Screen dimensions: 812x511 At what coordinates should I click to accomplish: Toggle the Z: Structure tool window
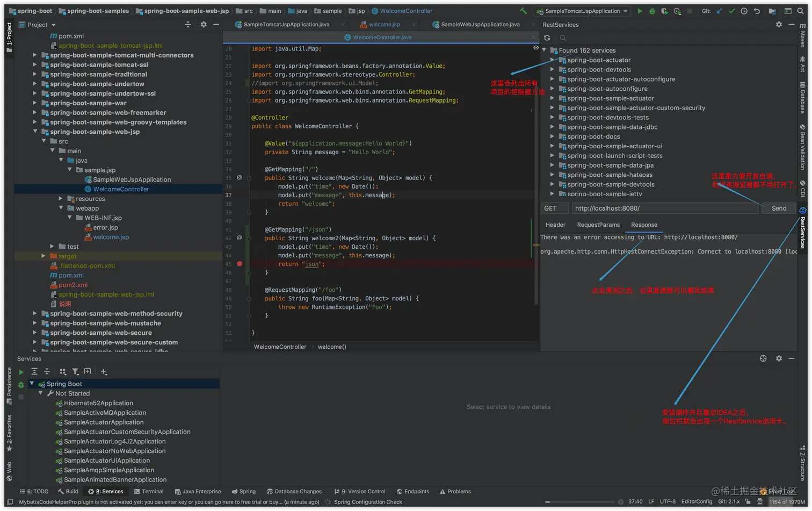click(802, 463)
